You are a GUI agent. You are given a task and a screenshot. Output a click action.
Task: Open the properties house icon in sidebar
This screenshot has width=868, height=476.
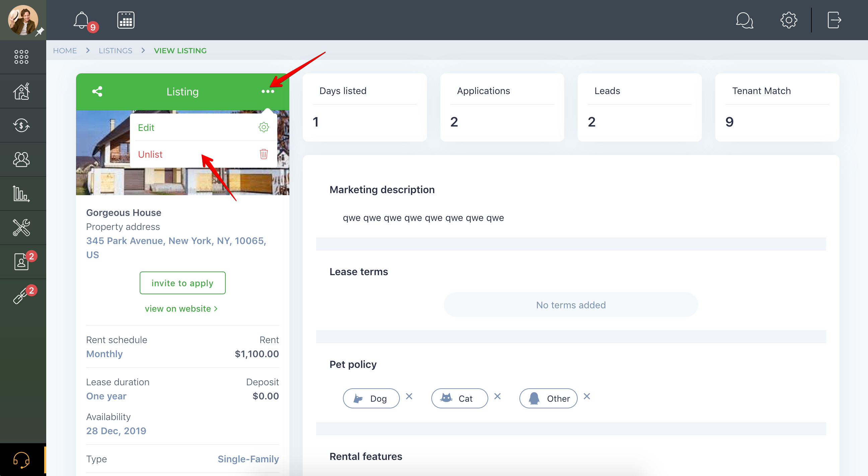pos(21,91)
